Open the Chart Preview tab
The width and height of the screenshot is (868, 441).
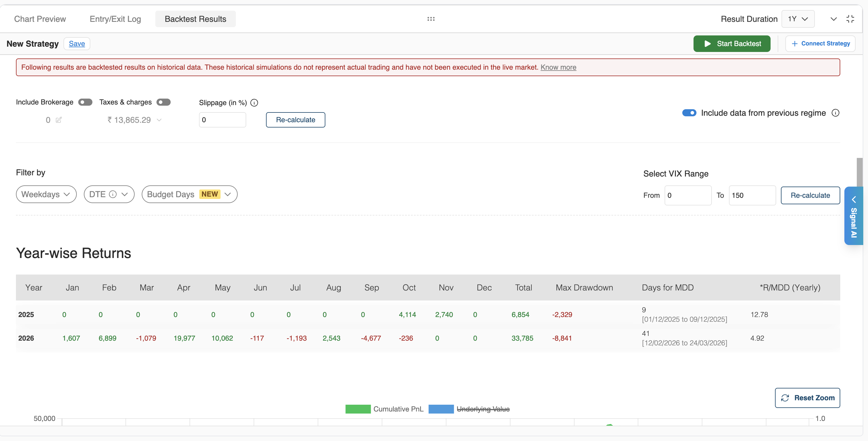[40, 19]
